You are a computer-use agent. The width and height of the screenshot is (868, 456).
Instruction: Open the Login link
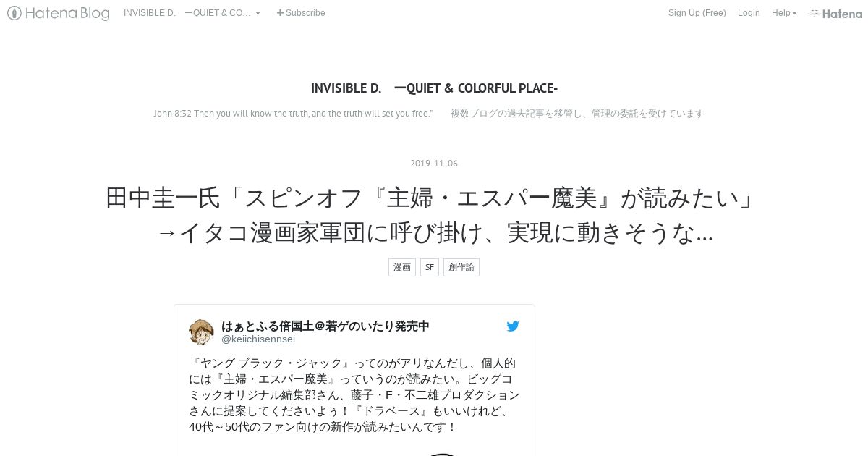coord(749,13)
